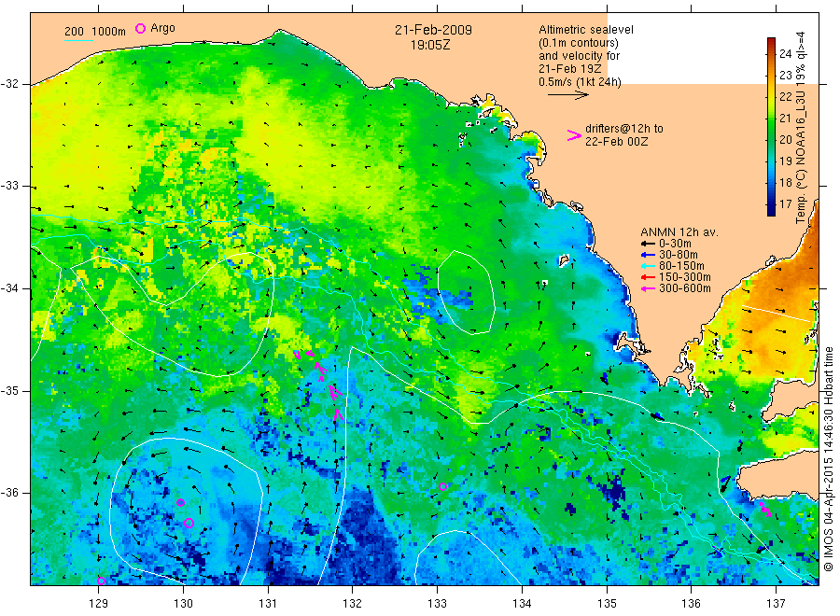Click the 129 longitude axis label
Image resolution: width=840 pixels, height=616 pixels.
point(99,604)
